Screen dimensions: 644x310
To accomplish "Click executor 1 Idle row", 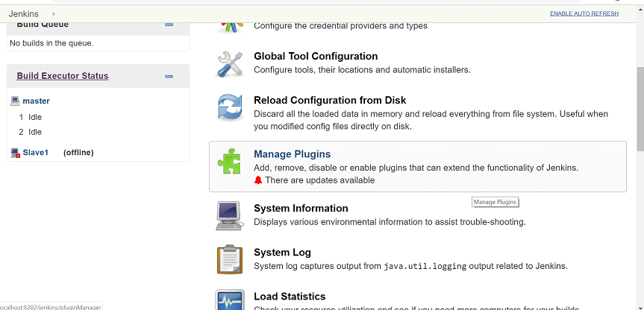I will tap(31, 117).
